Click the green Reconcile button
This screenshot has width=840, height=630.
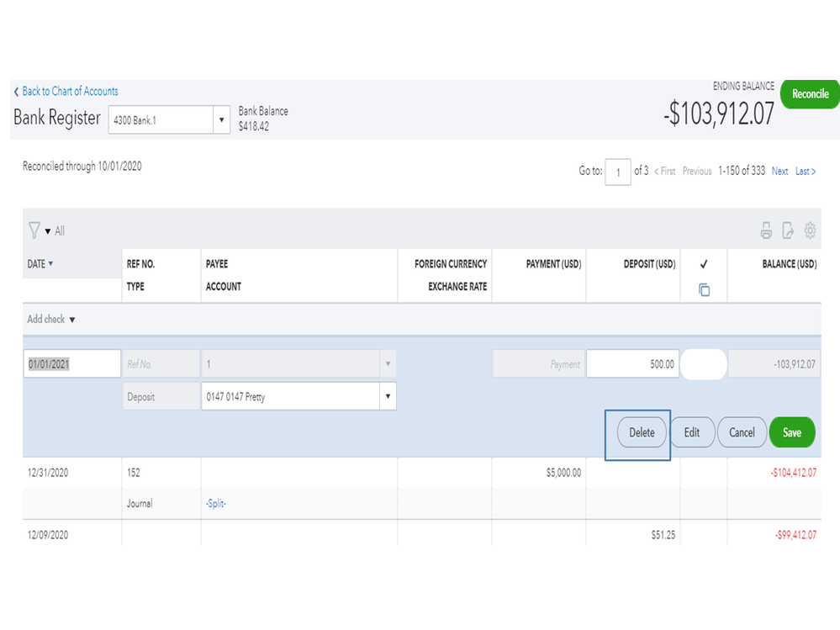810,94
